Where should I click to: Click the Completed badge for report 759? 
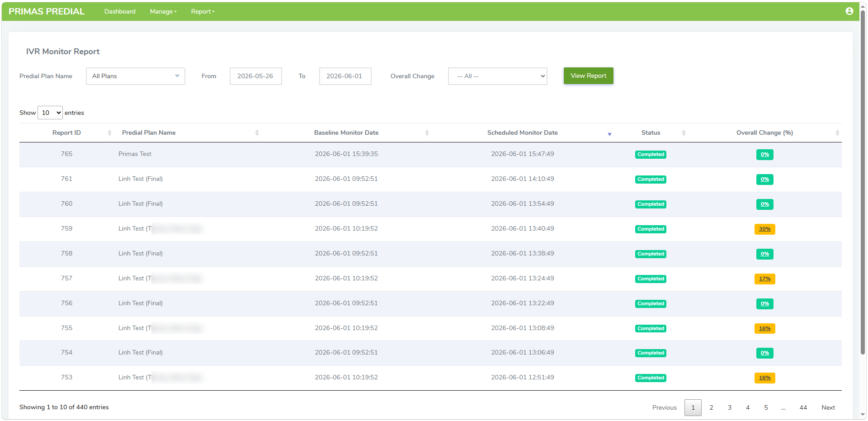coord(651,229)
